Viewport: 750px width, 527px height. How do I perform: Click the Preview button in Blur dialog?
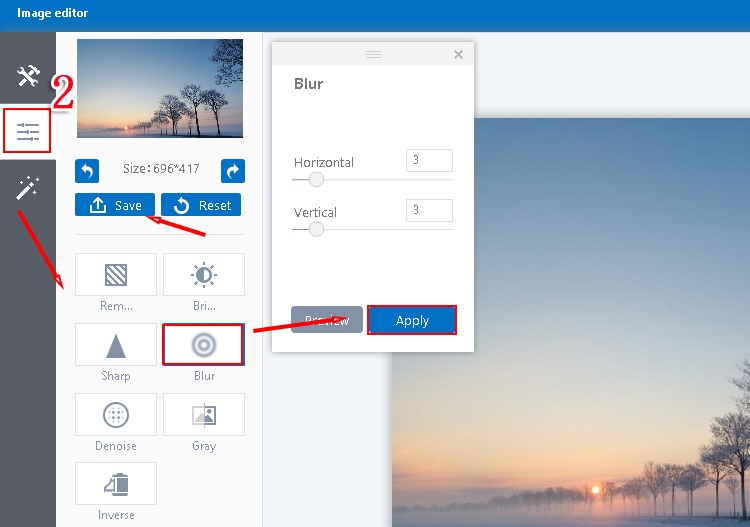(x=327, y=319)
